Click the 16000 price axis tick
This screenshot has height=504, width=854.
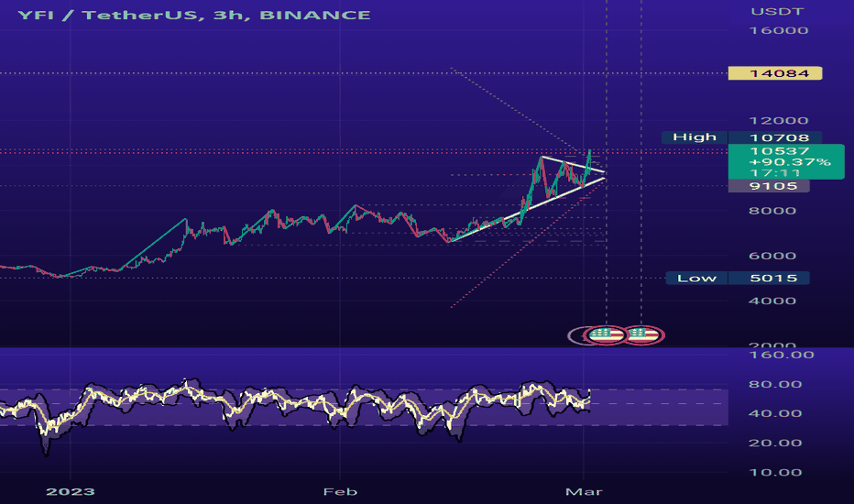(779, 30)
